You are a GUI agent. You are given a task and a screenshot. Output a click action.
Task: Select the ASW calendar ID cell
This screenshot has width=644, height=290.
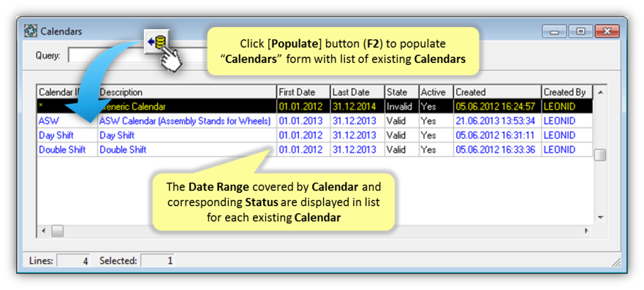pos(67,121)
